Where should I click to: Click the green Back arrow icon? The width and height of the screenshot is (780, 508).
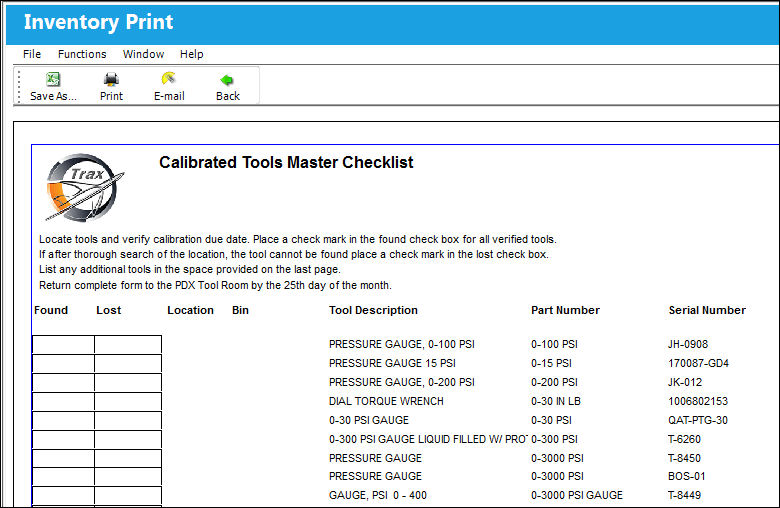(x=227, y=80)
